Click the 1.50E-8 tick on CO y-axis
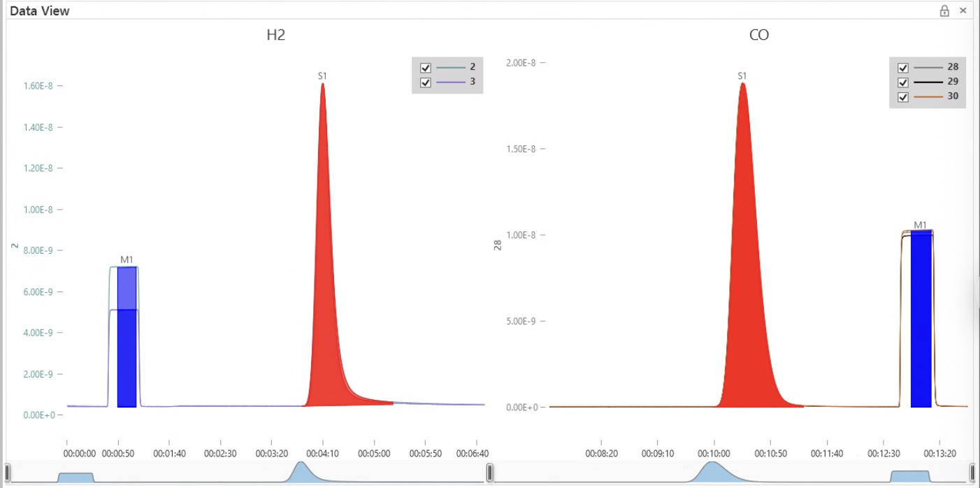This screenshot has height=488, width=980. pyautogui.click(x=519, y=149)
